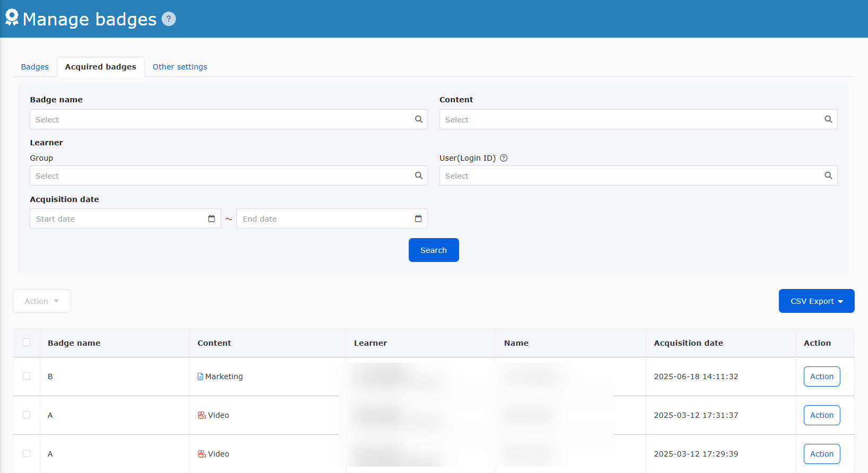Toggle the select-all checkbox in table header
This screenshot has height=473, width=868.
click(x=27, y=343)
